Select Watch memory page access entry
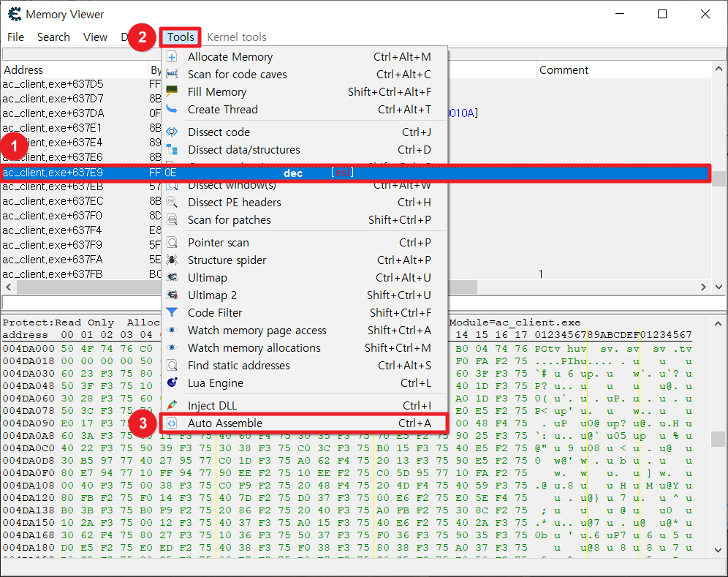Viewport: 728px width, 577px height. pos(303,330)
